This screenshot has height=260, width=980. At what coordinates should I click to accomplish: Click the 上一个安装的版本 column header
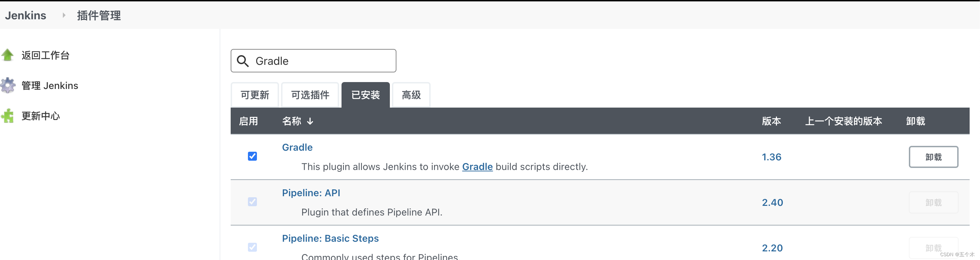843,121
